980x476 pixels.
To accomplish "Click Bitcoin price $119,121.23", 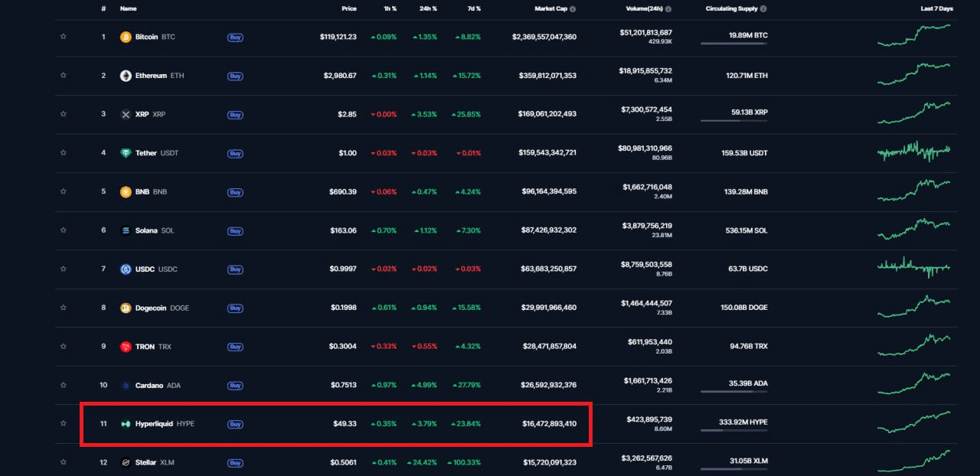I will [338, 37].
